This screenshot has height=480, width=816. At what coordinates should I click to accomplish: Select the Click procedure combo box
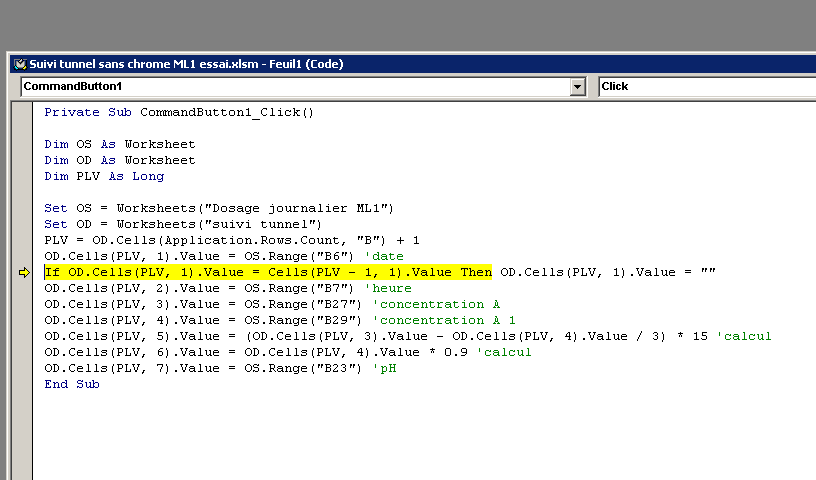pos(707,86)
